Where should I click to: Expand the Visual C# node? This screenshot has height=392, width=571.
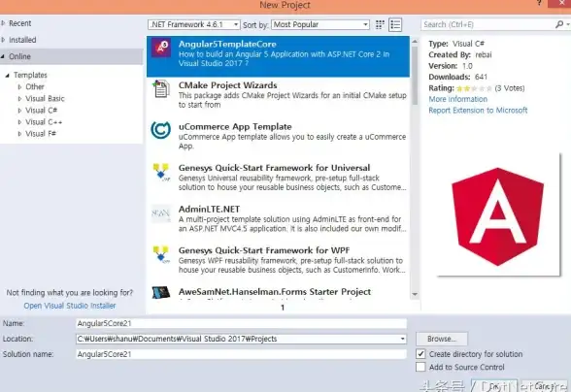(19, 111)
